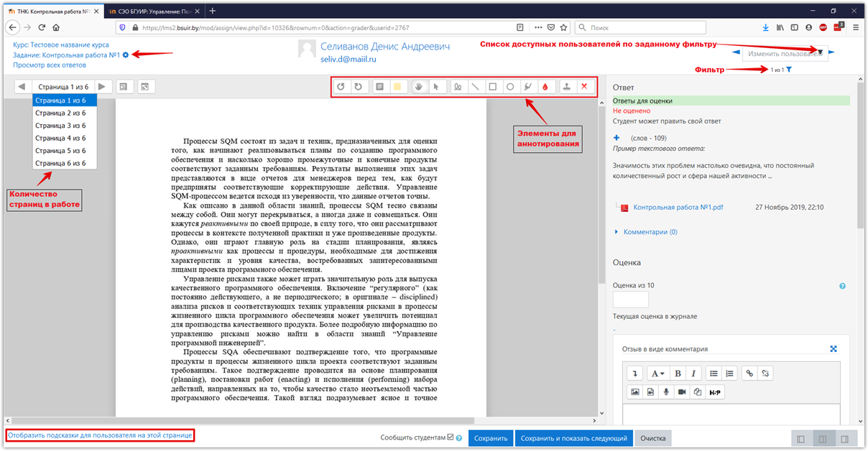This screenshot has width=868, height=451.
Task: Expand the editor toolbar toggle button
Action: (635, 373)
